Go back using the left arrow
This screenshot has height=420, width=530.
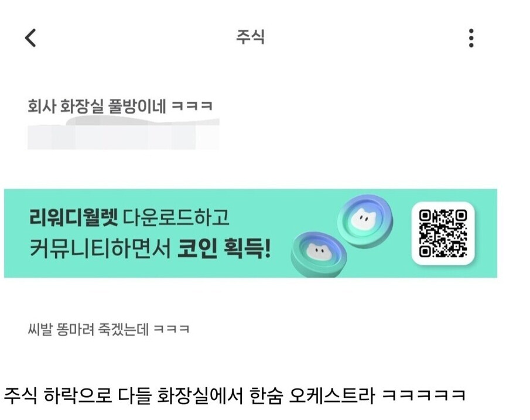[x=30, y=37]
